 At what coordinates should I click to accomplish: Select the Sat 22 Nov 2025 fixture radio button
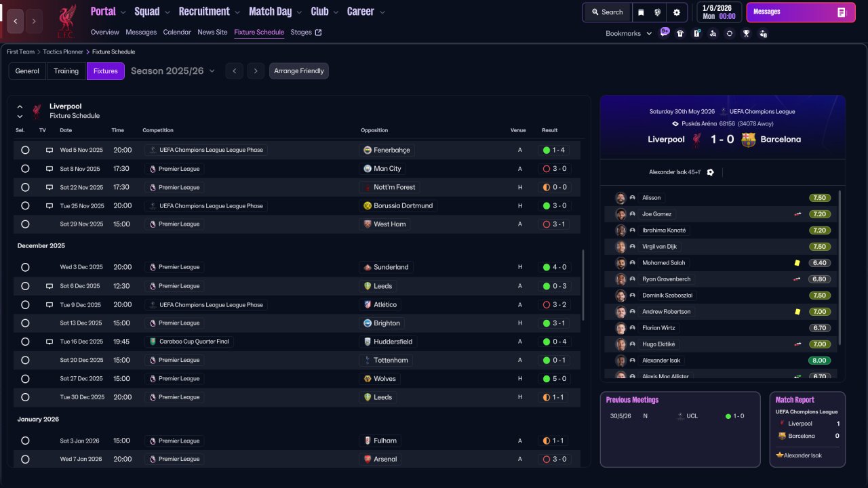point(25,187)
